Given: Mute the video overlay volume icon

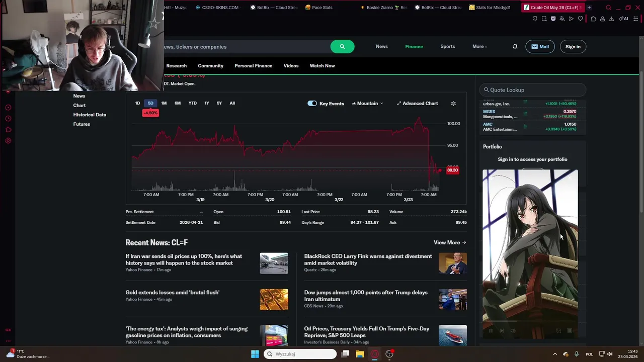Looking at the screenshot, I should tap(513, 331).
